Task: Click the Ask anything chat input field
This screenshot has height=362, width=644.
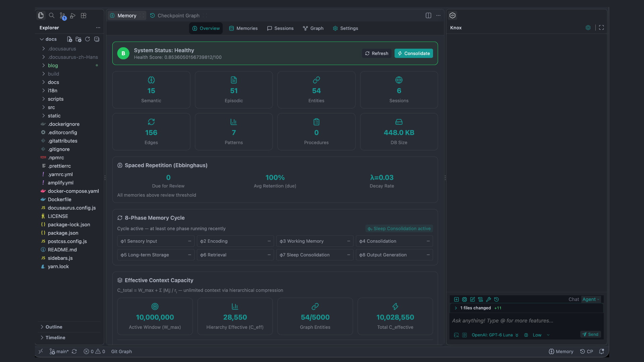Action: 526,321
